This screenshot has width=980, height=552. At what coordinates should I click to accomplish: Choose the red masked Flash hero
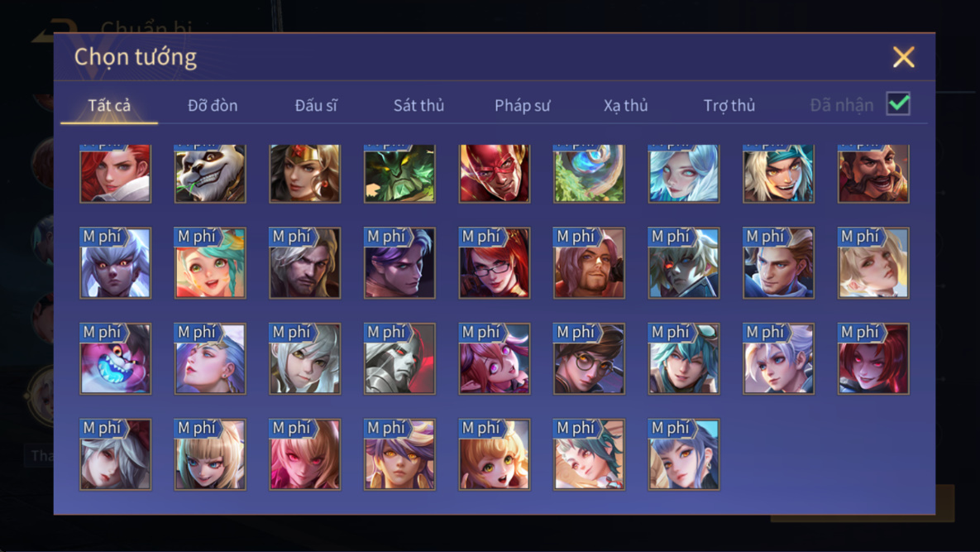[x=494, y=173]
